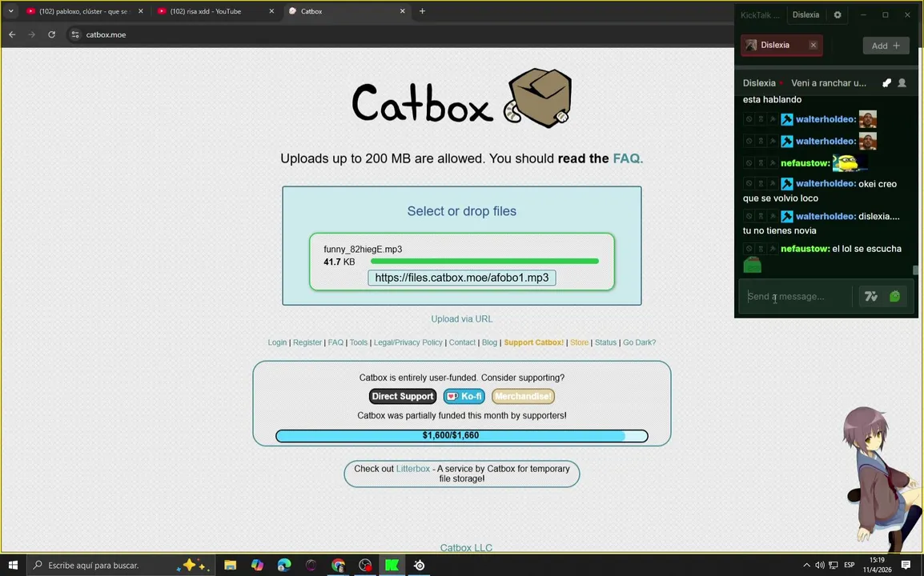This screenshot has width=924, height=576.
Task: Switch to the pabloxo YouTube tab
Action: coord(84,11)
